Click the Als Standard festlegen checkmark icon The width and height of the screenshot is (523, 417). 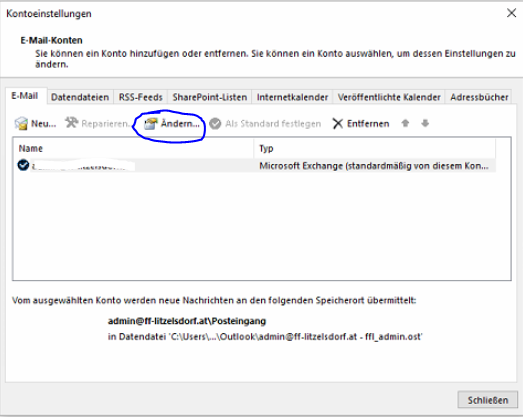coord(215,123)
